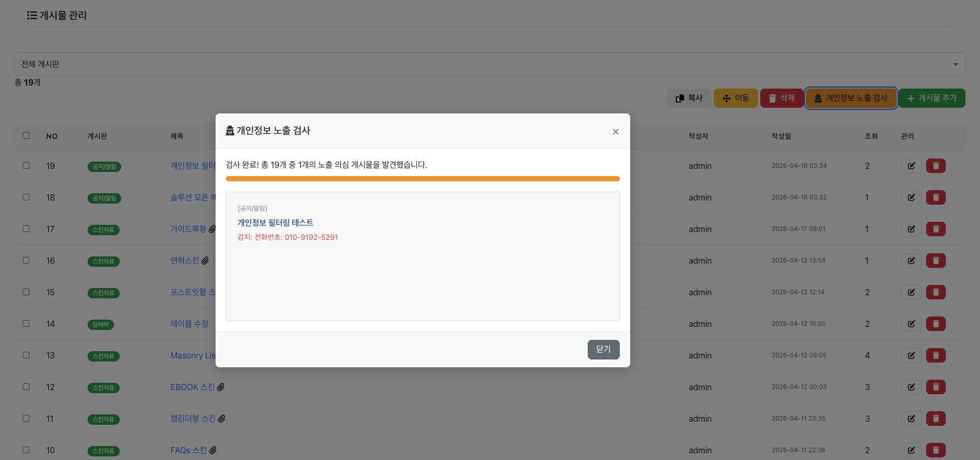Open 테이블 수정 post link
The width and height of the screenshot is (980, 460).
coord(189,324)
